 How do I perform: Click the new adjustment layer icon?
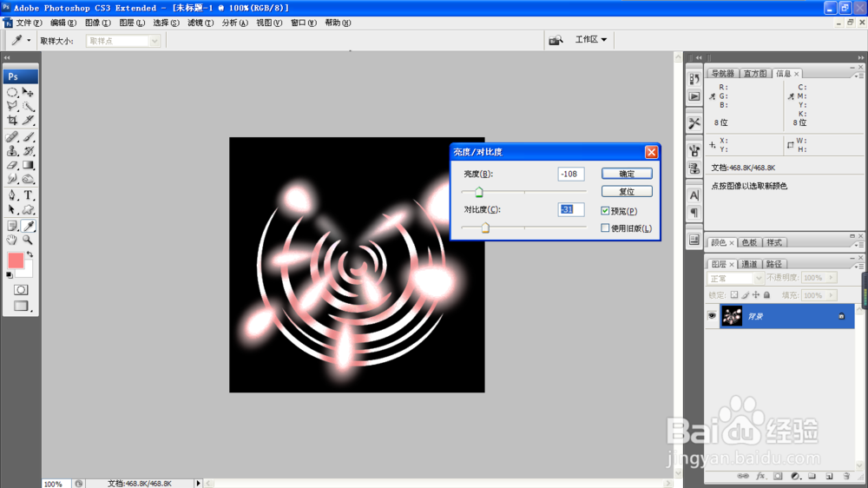coord(795,476)
